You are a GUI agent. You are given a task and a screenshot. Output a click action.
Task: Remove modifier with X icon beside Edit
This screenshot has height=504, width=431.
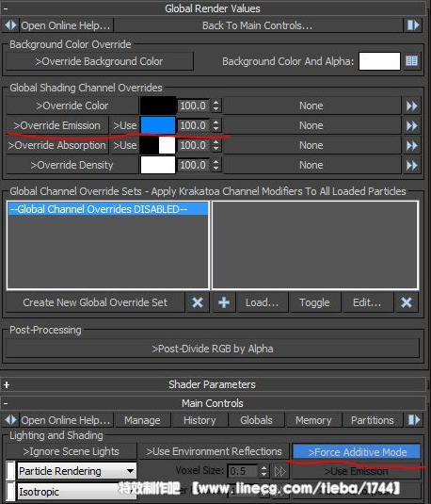407,302
